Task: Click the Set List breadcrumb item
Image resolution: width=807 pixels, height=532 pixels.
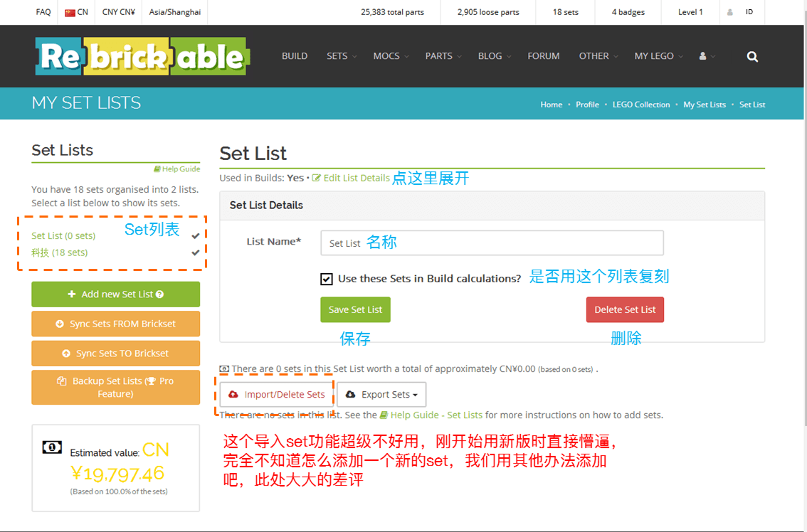Action: click(x=752, y=105)
